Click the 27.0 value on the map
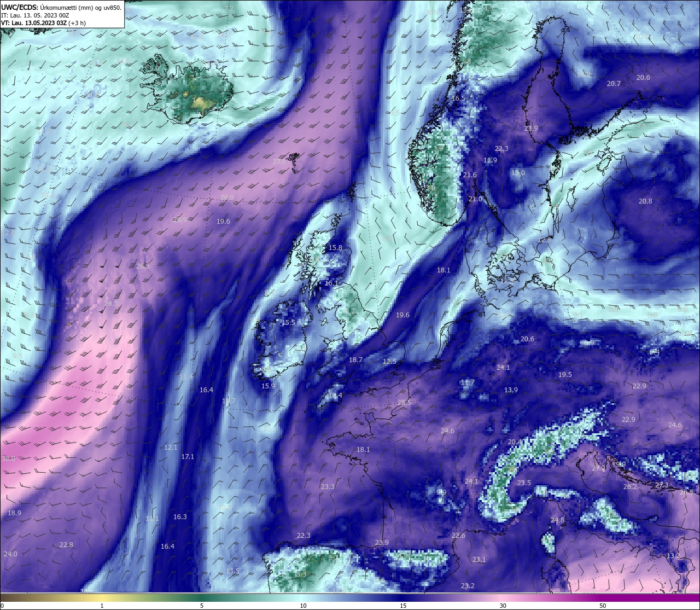Image resolution: width=700 pixels, height=610 pixels. click(279, 162)
